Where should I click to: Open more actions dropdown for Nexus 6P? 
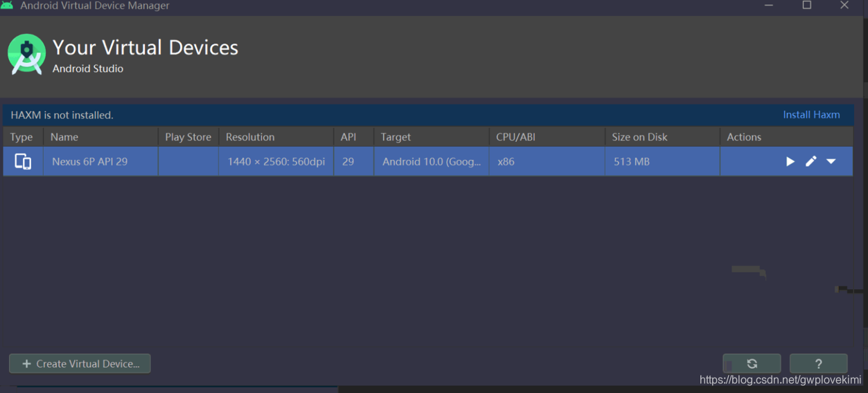[831, 161]
